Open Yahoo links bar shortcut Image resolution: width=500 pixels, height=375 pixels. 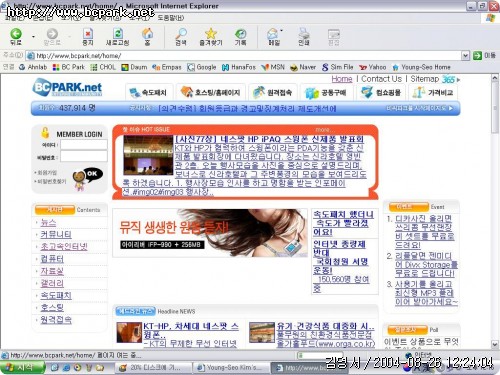click(x=373, y=67)
